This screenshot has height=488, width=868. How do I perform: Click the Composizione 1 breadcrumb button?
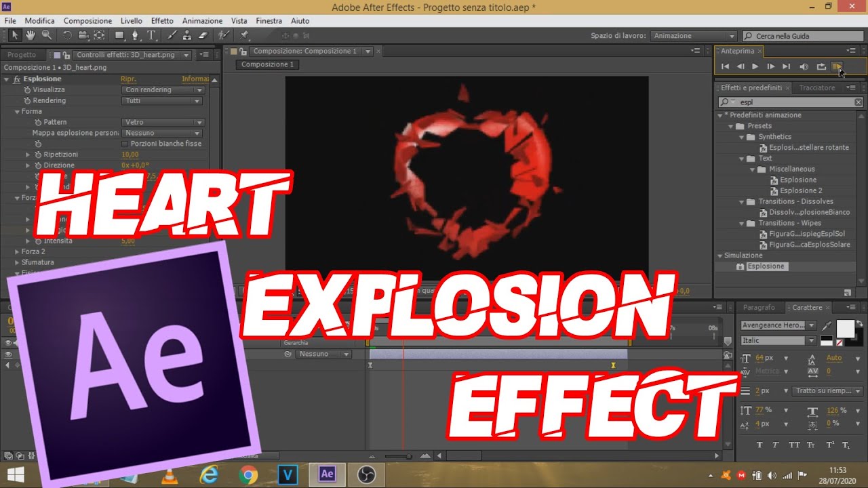tap(268, 64)
